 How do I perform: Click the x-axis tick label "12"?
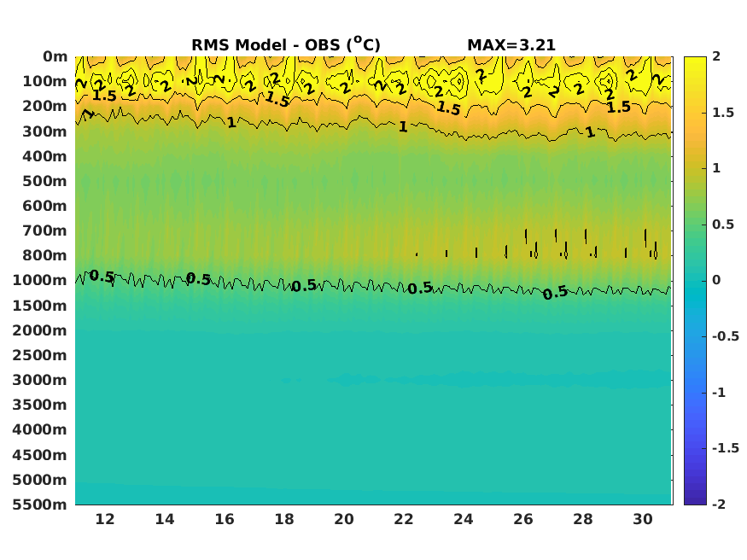(105, 519)
